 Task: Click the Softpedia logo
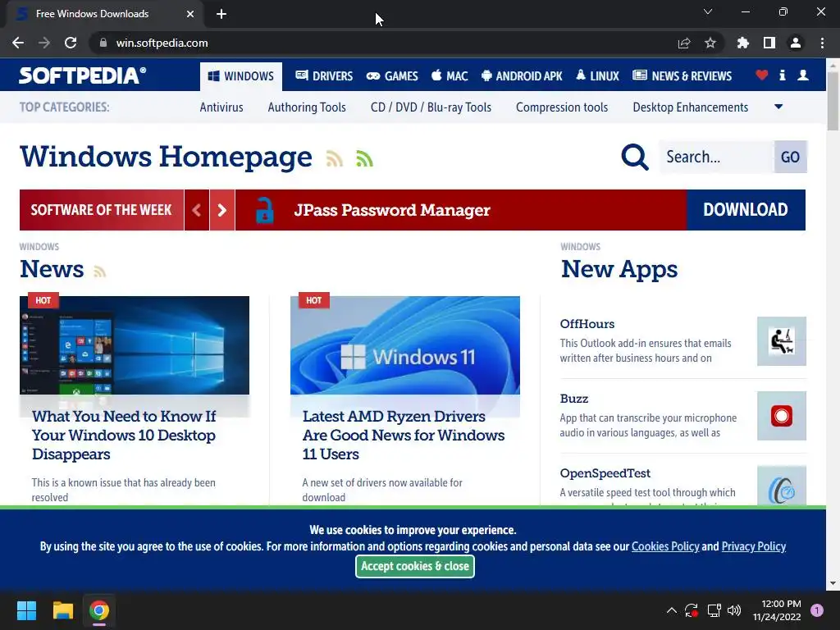point(83,75)
